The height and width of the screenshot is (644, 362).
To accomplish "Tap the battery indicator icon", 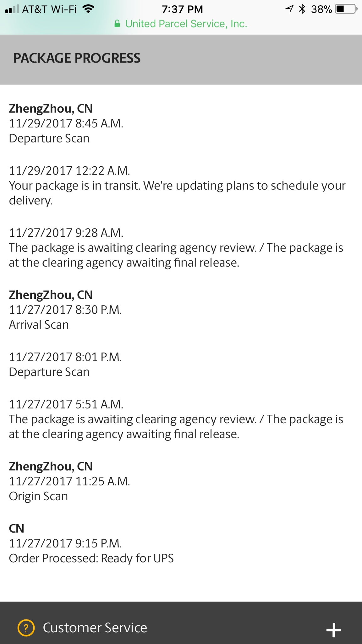I will click(346, 9).
